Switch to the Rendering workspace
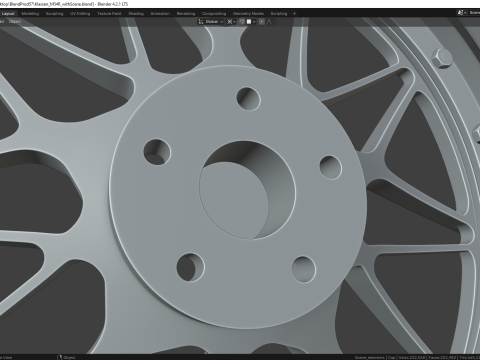This screenshot has height=360, width=480. tap(186, 13)
